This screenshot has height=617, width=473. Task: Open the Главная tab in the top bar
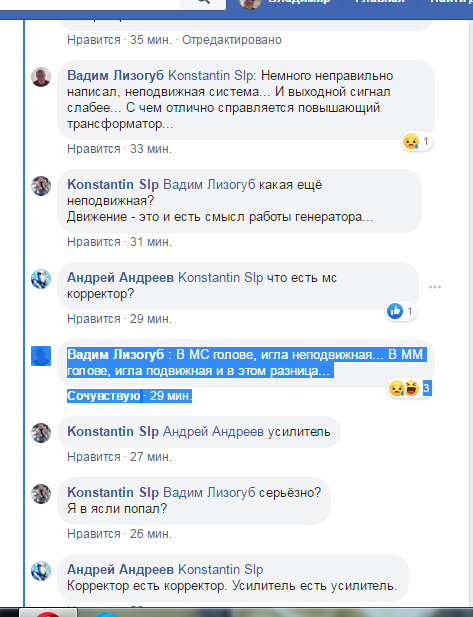(x=379, y=2)
